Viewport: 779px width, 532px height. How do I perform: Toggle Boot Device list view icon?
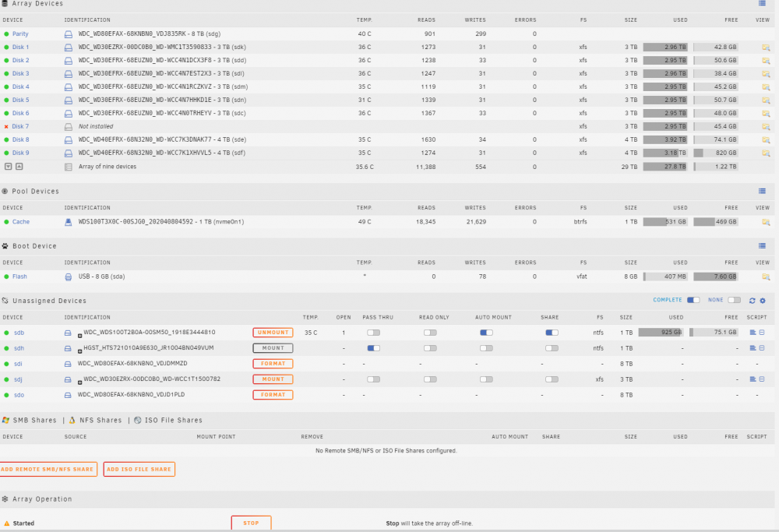click(762, 246)
